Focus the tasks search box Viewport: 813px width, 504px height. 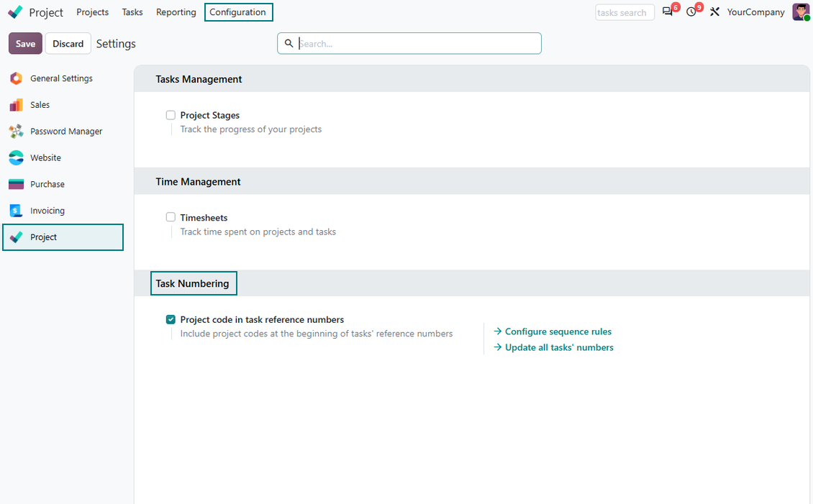click(x=624, y=12)
